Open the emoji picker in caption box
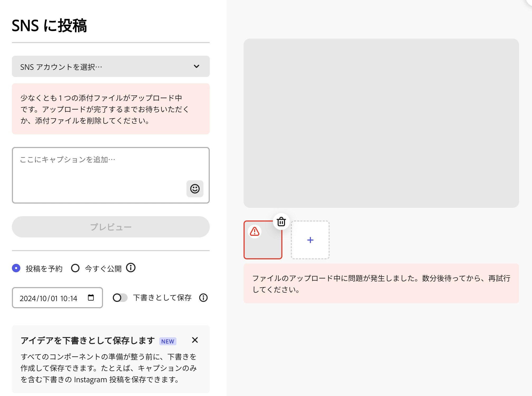The width and height of the screenshot is (532, 396). click(195, 189)
